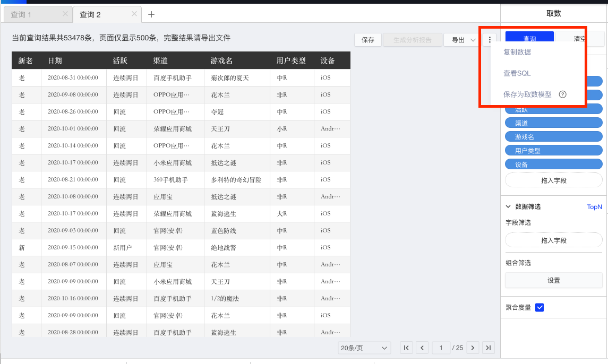Open the more options (⋮) menu icon
The width and height of the screenshot is (608, 364).
coord(489,39)
